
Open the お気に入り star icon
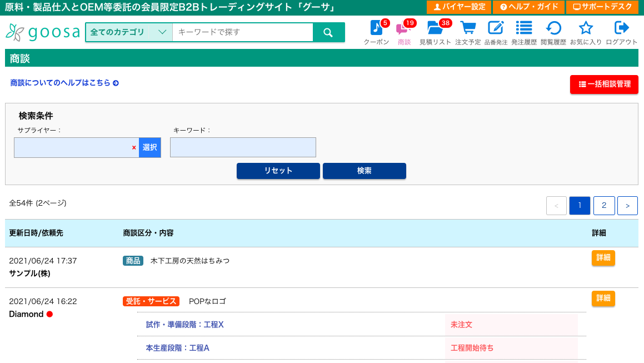click(586, 28)
